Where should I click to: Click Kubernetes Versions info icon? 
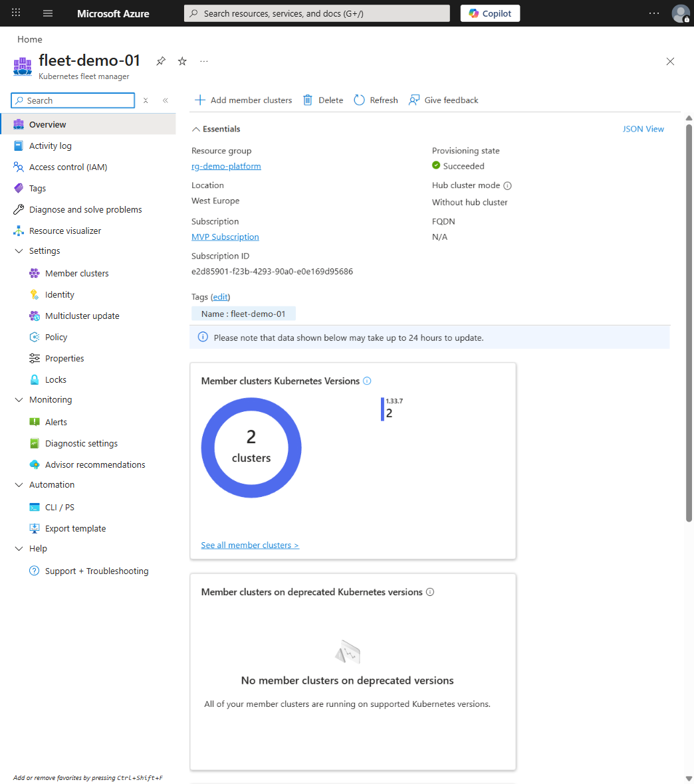tap(367, 381)
